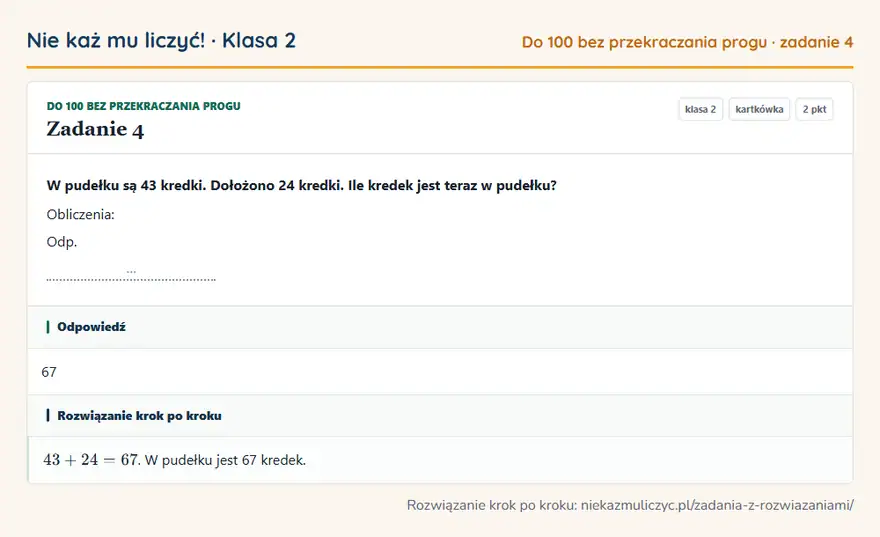Click the equation 43 + 24 = 67

click(90, 460)
